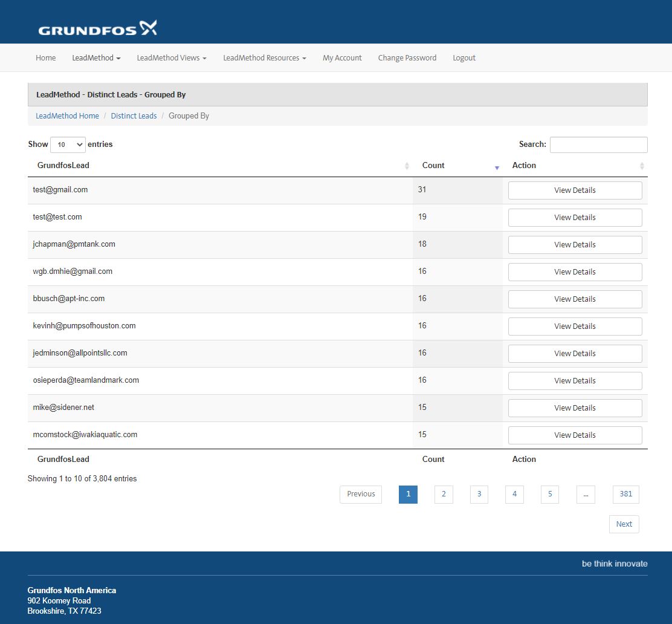
Task: Jump to last page 381
Action: tap(625, 494)
